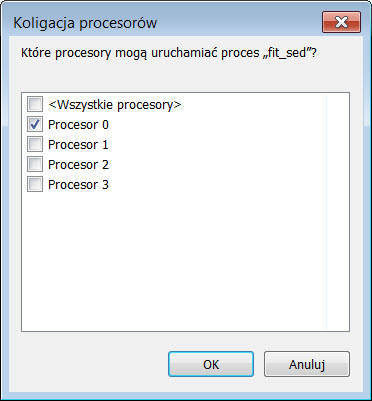Select the "<Wszystkie procesory>" list label

pos(115,105)
